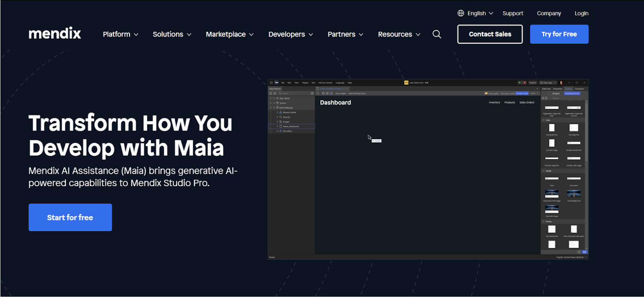Click the App Explorer expand all icon

pos(270,93)
